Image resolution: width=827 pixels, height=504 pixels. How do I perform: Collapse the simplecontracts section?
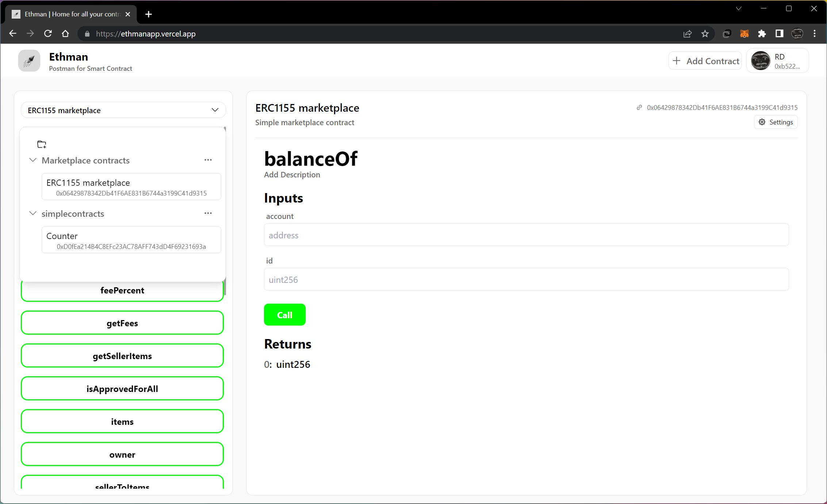point(33,213)
